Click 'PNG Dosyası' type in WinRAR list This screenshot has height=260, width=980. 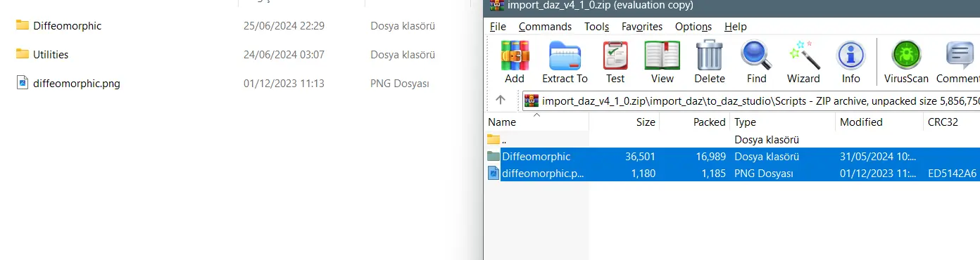(x=764, y=173)
